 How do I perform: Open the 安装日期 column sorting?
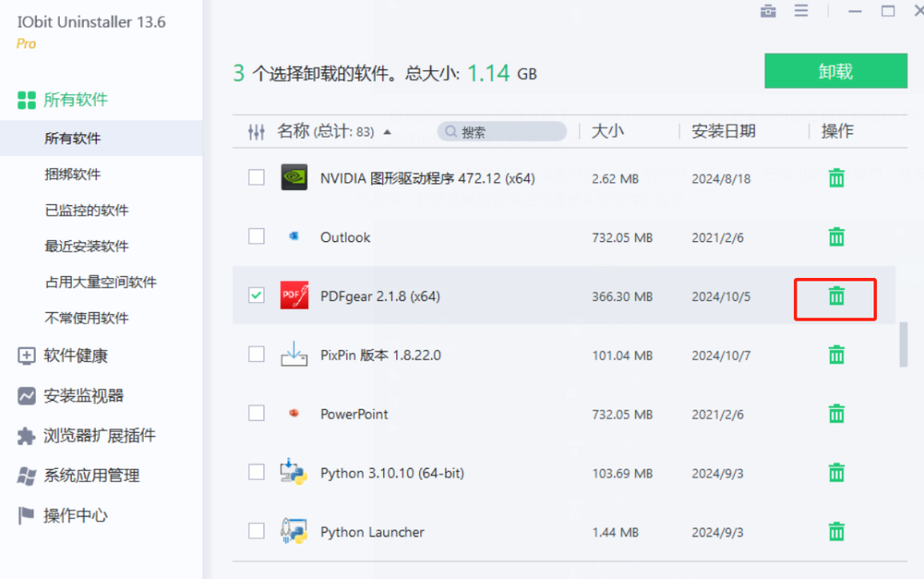[x=722, y=131]
